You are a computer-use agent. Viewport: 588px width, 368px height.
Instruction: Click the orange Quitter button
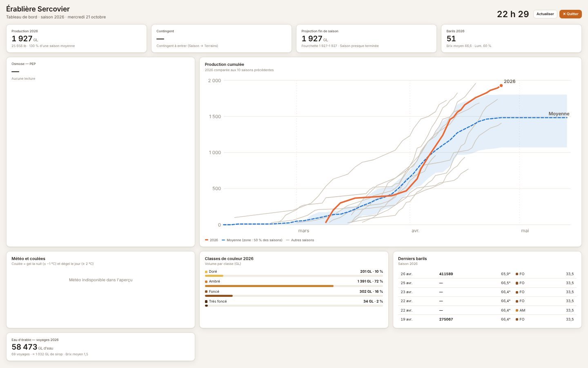(570, 14)
